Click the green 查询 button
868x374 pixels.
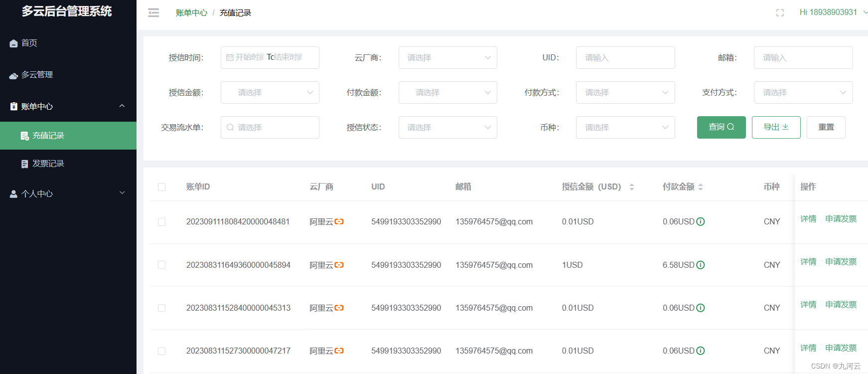click(721, 127)
